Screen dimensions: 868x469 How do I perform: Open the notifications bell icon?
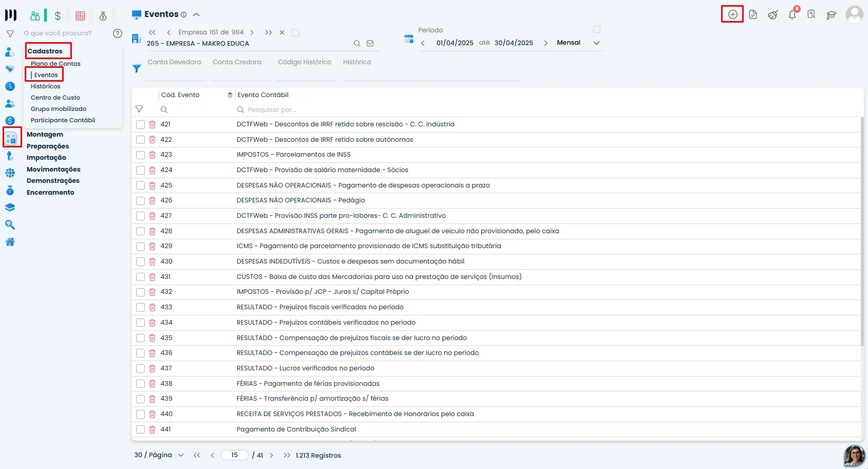pyautogui.click(x=792, y=14)
